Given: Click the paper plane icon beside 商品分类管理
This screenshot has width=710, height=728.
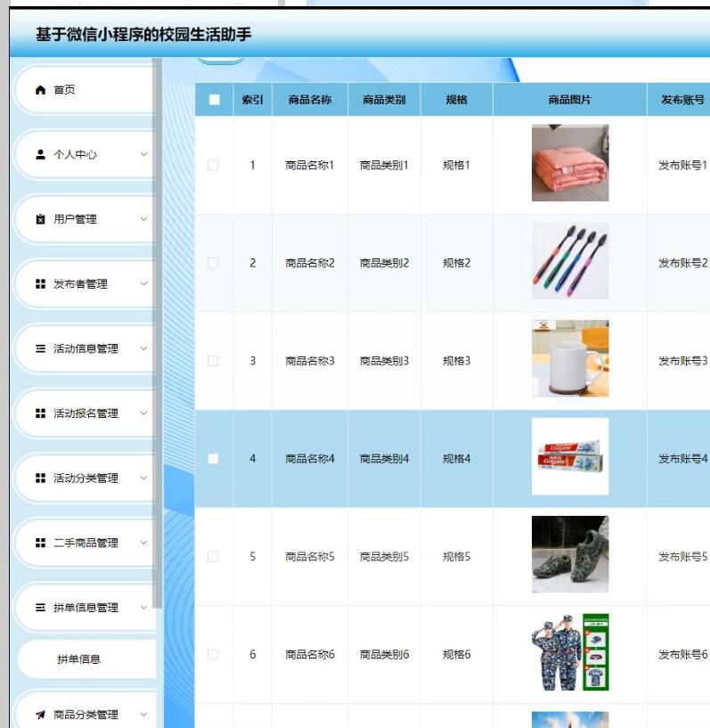Looking at the screenshot, I should [40, 715].
